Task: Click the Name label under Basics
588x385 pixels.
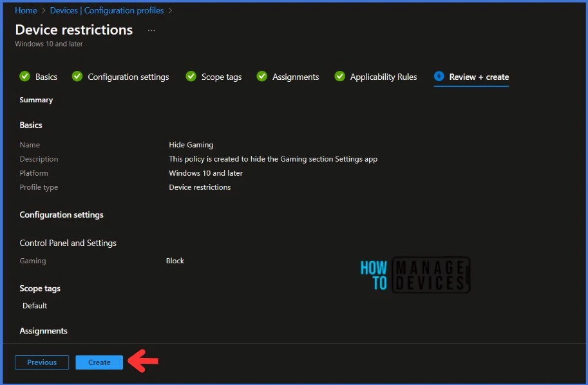Action: coord(30,145)
